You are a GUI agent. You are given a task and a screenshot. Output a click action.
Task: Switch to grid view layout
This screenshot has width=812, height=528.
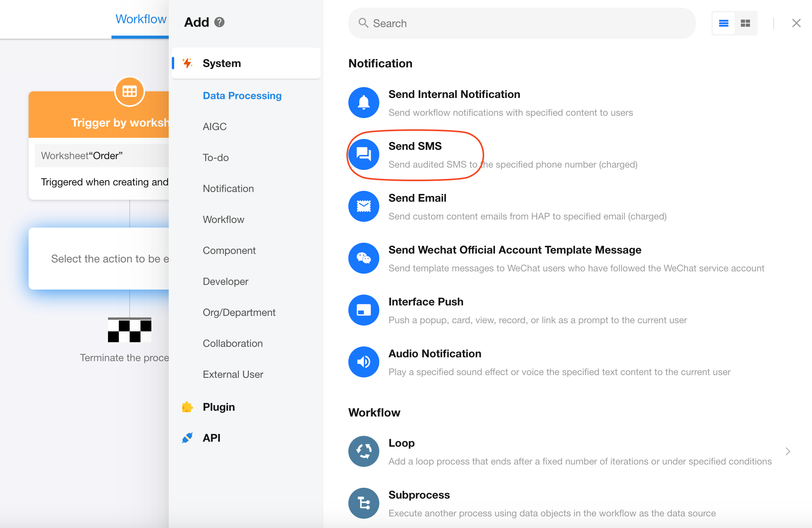coord(745,23)
